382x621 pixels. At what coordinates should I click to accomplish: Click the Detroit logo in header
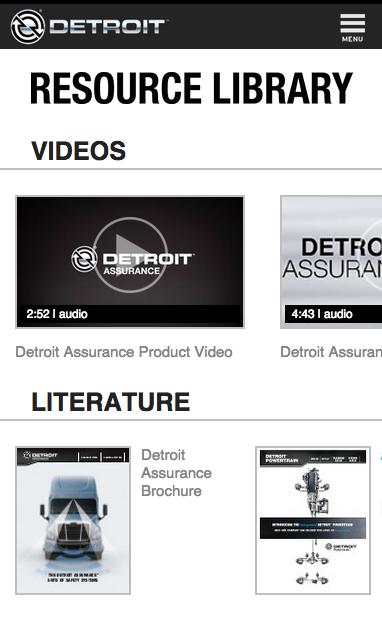tap(89, 26)
